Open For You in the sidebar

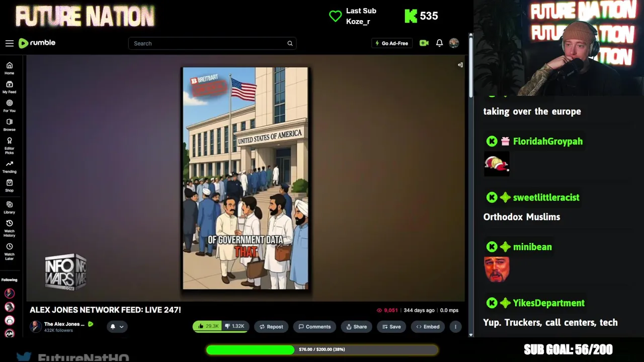click(9, 106)
